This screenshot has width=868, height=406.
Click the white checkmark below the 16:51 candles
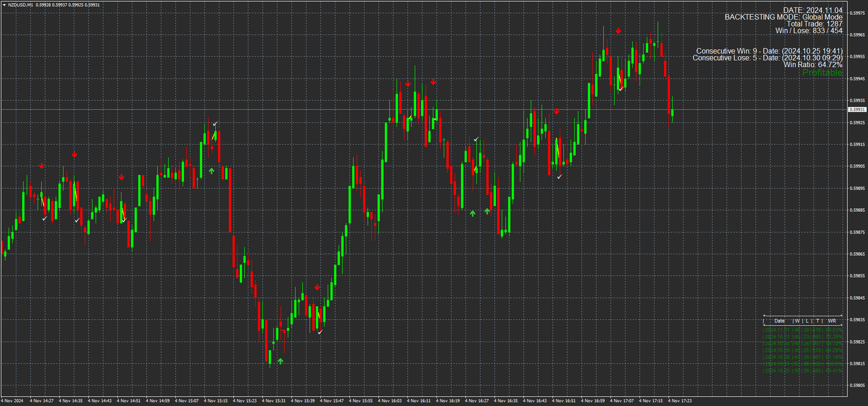tap(559, 177)
